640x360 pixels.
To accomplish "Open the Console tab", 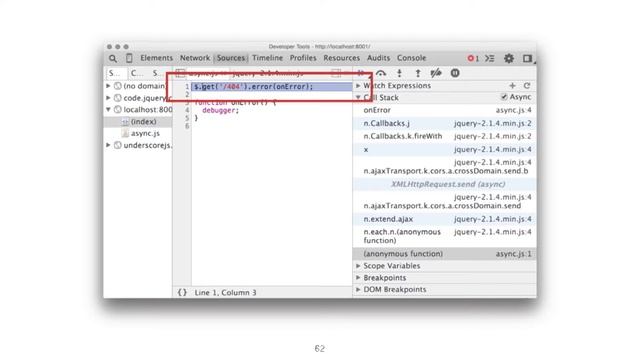I will point(411,58).
